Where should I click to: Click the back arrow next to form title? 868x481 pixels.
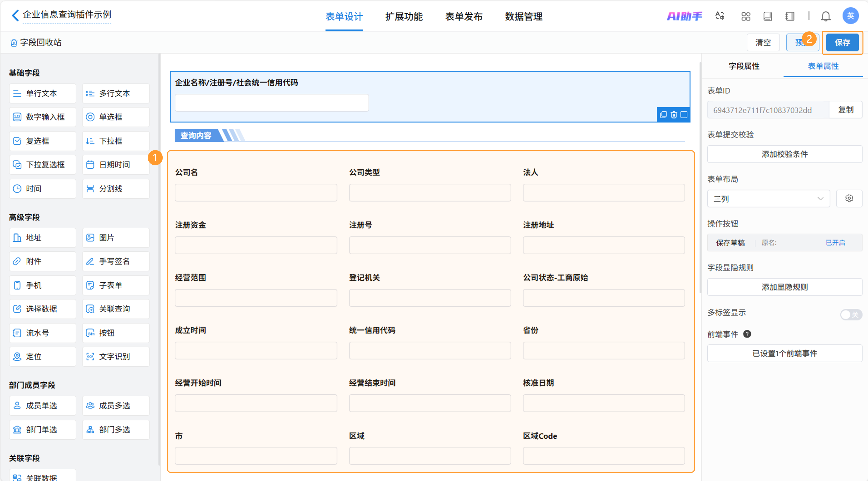click(x=15, y=15)
